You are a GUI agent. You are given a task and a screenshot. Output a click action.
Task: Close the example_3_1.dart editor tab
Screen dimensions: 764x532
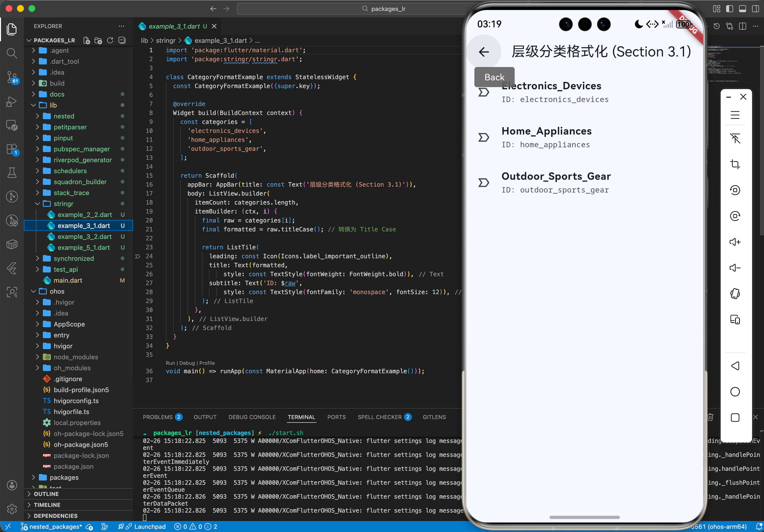pos(214,26)
